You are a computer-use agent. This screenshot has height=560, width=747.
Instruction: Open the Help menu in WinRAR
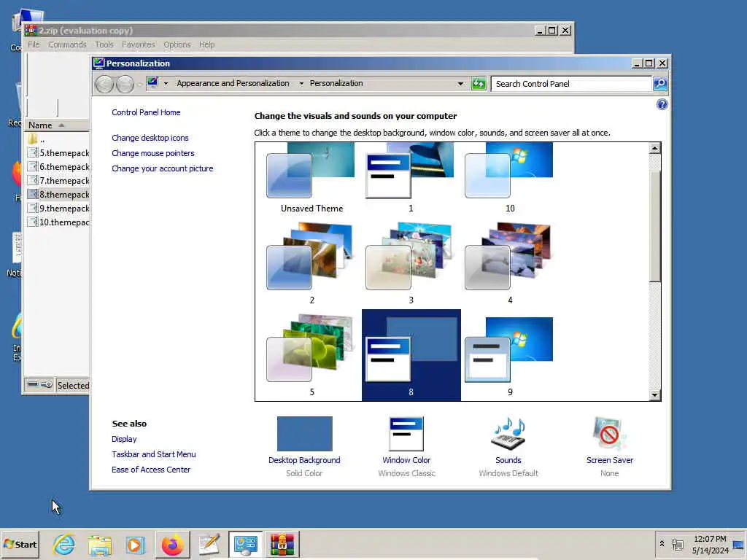point(206,44)
